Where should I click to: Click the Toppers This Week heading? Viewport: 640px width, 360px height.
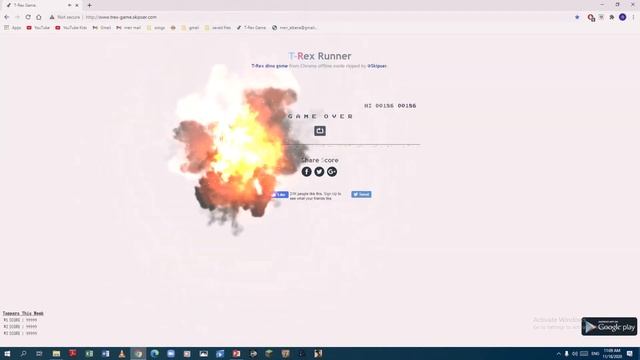[23, 313]
